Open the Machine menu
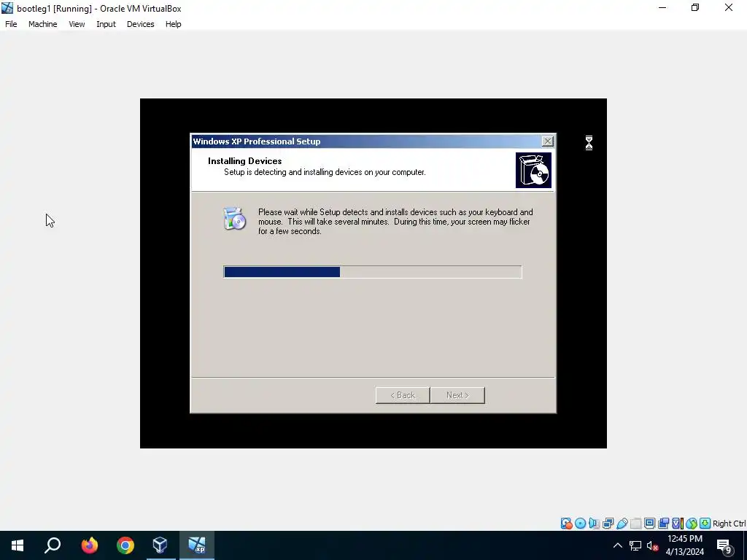 pos(43,24)
